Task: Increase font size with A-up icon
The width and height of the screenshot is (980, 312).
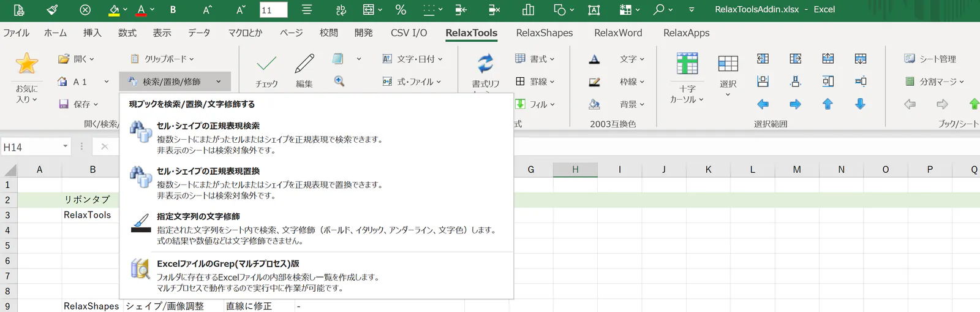Action: pyautogui.click(x=207, y=10)
